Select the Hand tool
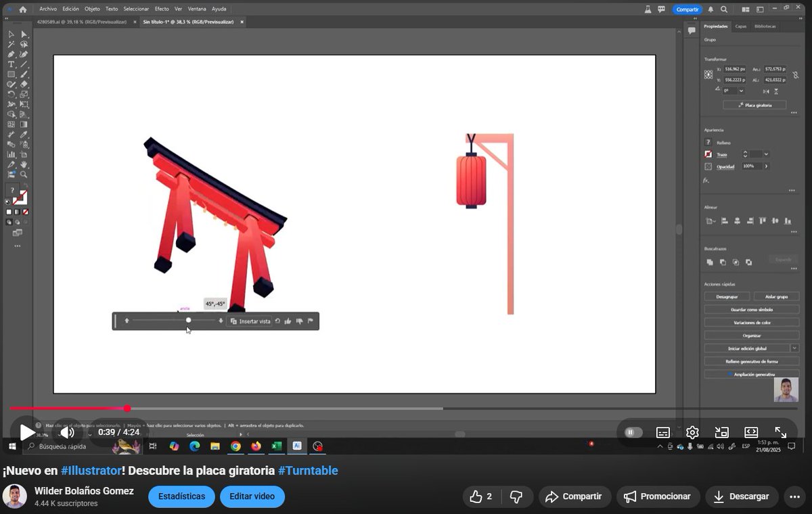This screenshot has width=812, height=514. pos(24,164)
